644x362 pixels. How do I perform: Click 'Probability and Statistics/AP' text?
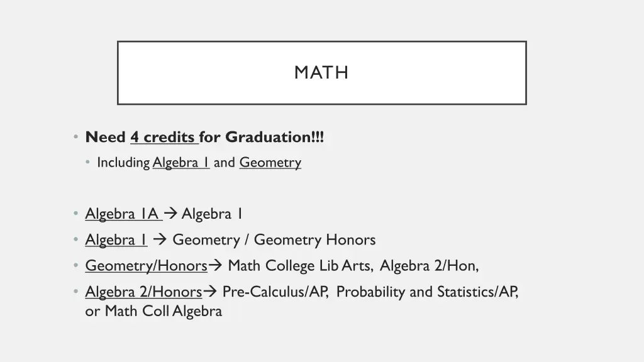427,292
